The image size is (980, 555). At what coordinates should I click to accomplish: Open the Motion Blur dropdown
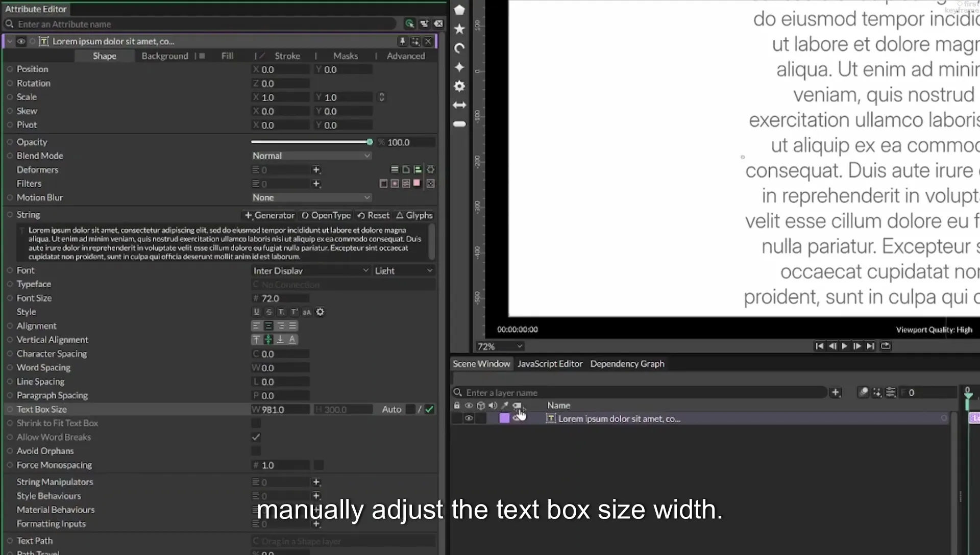coord(311,198)
